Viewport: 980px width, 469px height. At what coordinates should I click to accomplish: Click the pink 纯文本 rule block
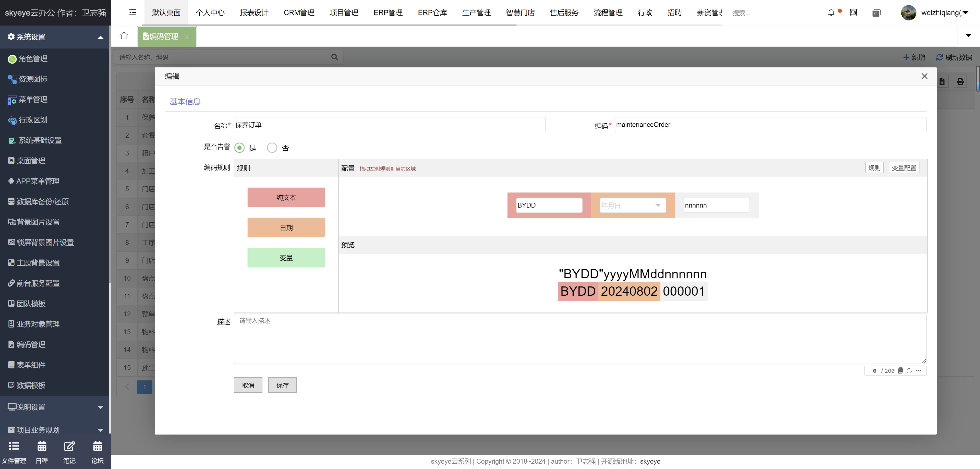[x=286, y=197]
